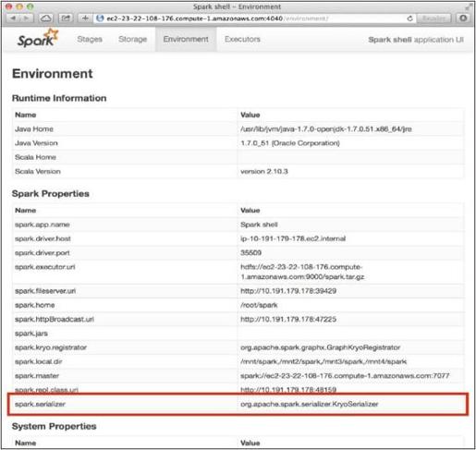This screenshot has width=476, height=450.
Task: Click the green zoom window button
Action: [x=30, y=6]
